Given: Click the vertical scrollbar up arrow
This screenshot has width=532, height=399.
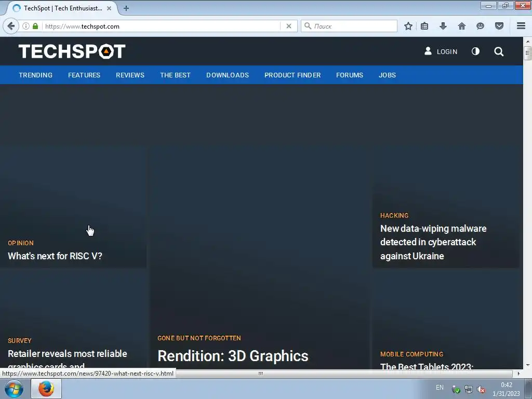Looking at the screenshot, I should (527, 41).
